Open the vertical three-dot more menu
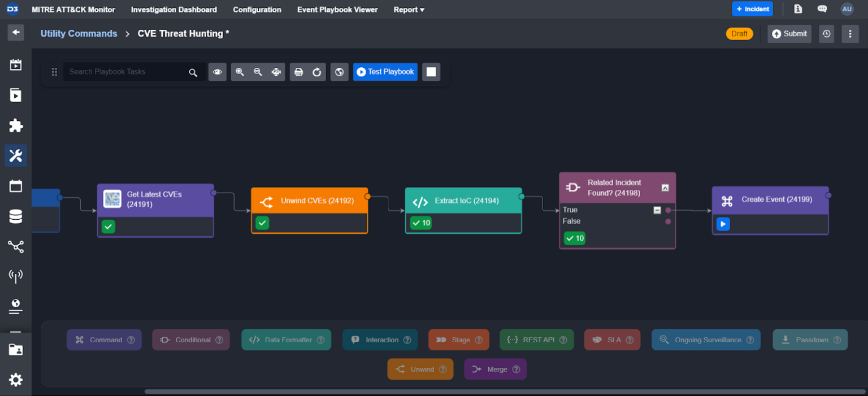Viewport: 868px width, 396px height. point(850,33)
